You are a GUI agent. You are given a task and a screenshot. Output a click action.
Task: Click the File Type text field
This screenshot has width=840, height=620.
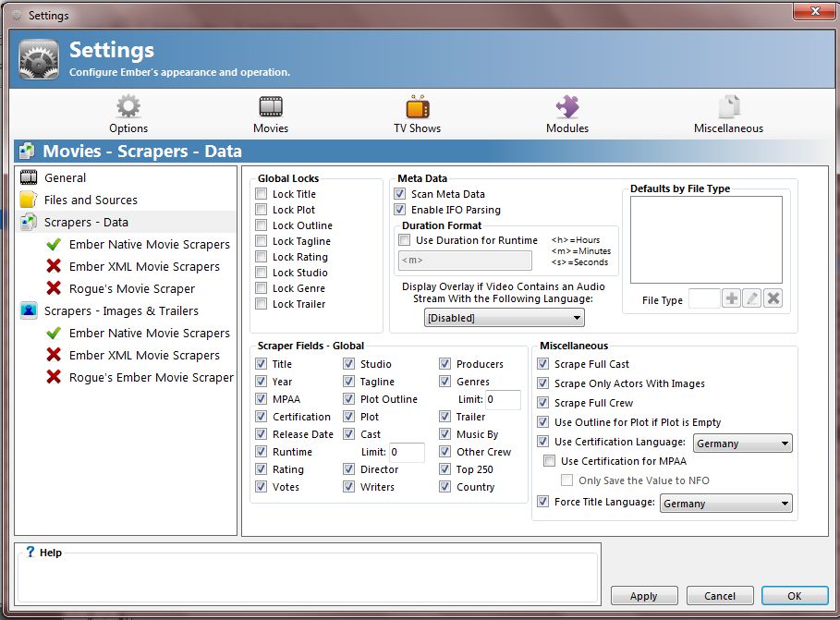pos(703,298)
